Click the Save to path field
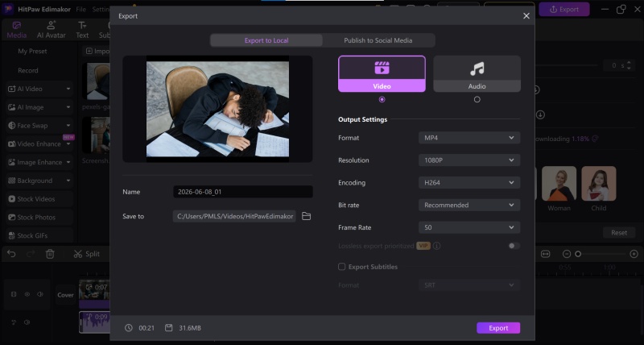Screen dimensions: 644x345 234,216
